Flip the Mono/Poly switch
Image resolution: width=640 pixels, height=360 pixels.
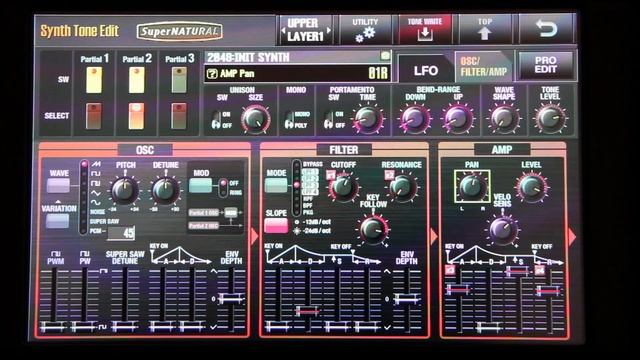(289, 120)
